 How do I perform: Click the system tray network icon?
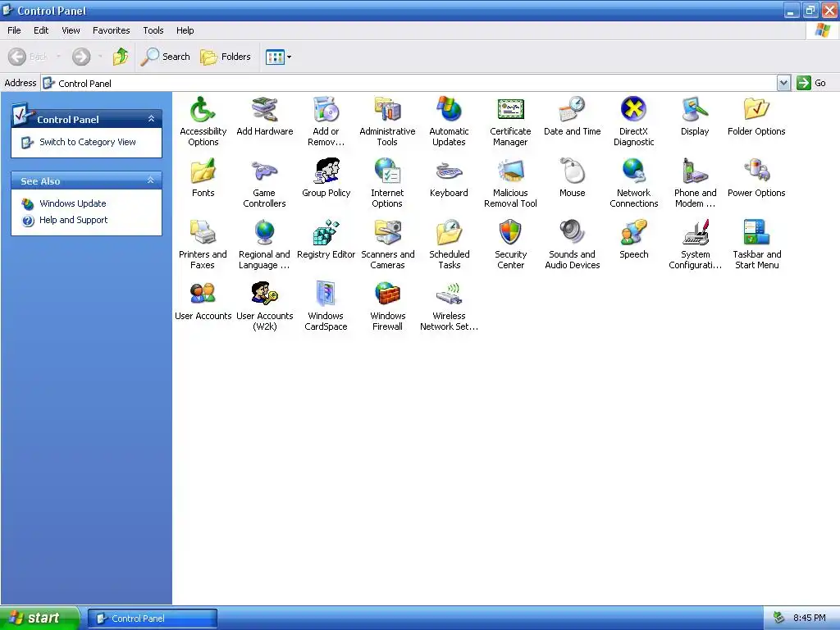pos(779,619)
